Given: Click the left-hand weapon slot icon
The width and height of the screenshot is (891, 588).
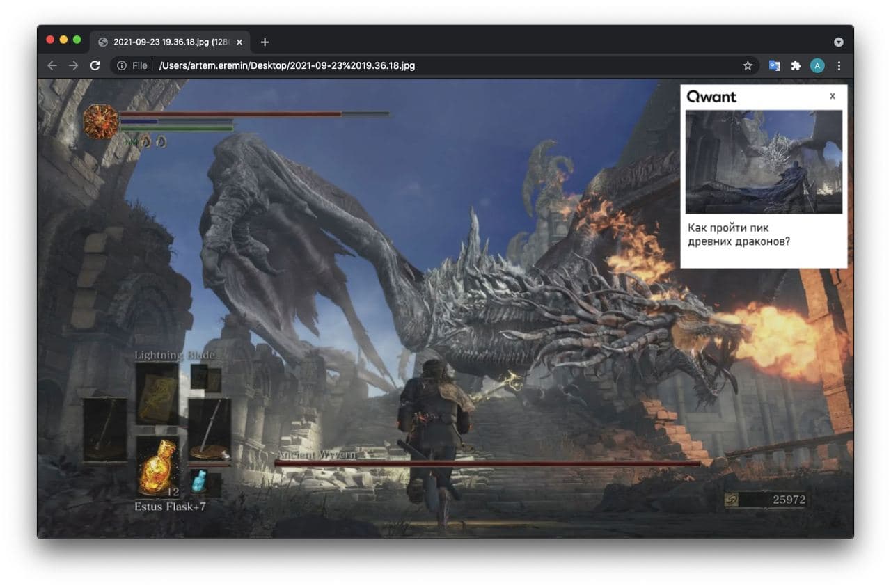Looking at the screenshot, I should point(105,429).
